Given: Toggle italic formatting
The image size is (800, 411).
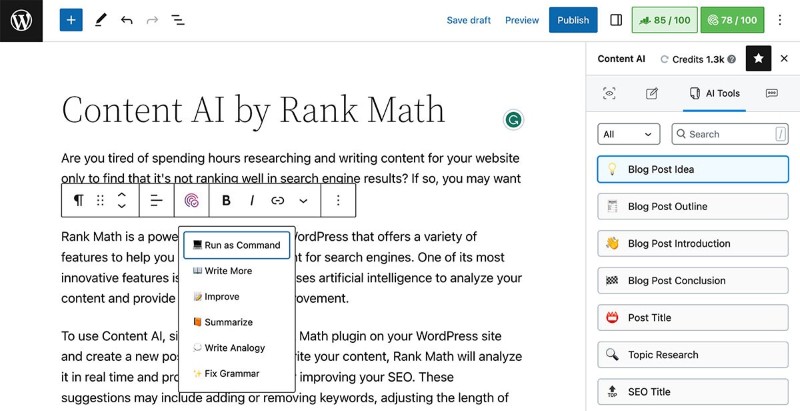Looking at the screenshot, I should [x=252, y=200].
